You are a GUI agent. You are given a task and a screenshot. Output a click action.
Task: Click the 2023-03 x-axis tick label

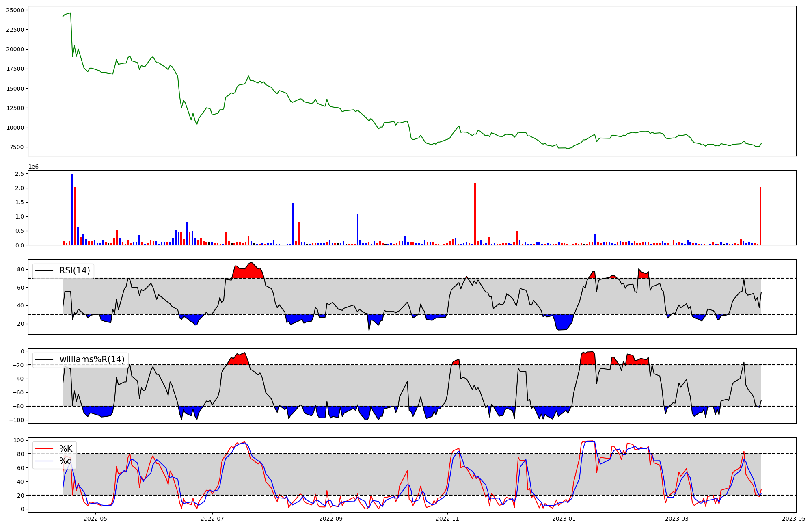[677, 519]
